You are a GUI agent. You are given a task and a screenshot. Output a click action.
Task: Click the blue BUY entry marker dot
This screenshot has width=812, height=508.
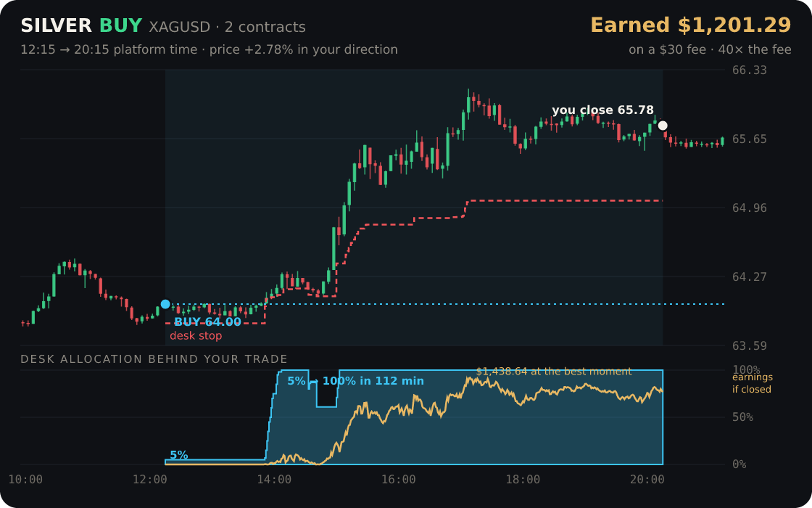pos(165,304)
